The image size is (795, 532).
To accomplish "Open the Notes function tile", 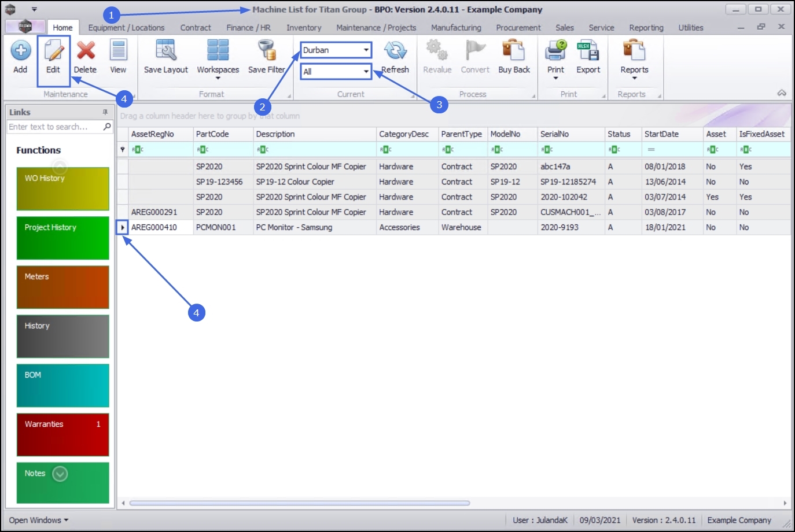I will click(x=63, y=483).
